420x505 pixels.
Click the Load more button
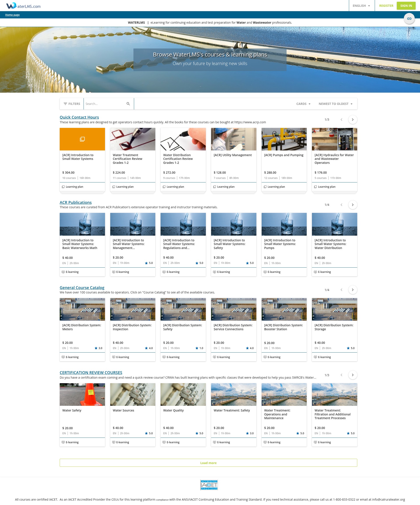pos(208,463)
